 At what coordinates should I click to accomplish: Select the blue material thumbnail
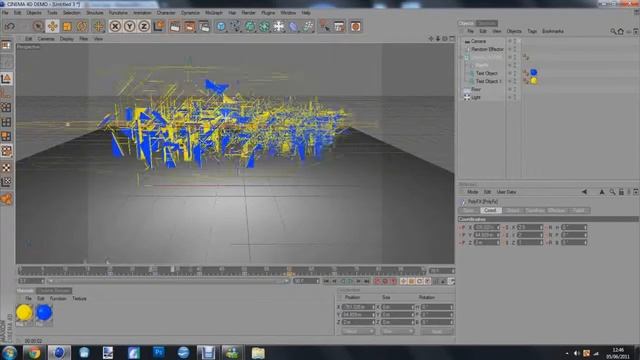pos(44,313)
